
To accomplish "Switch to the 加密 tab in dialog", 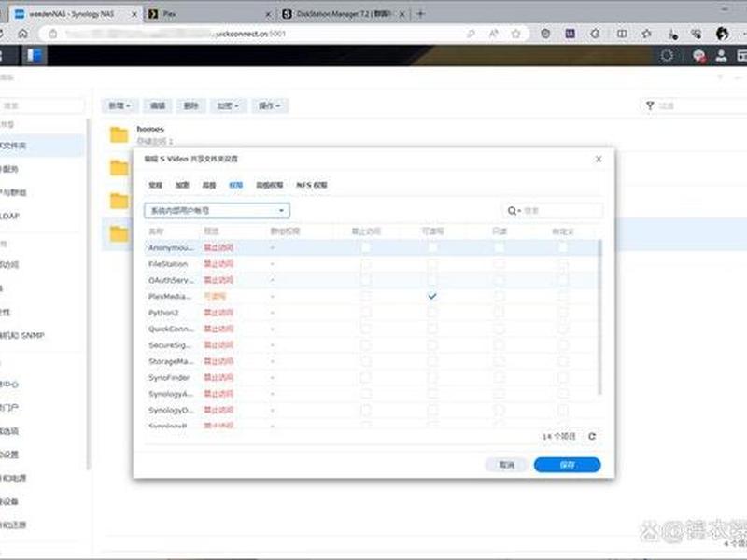I will click(x=182, y=185).
